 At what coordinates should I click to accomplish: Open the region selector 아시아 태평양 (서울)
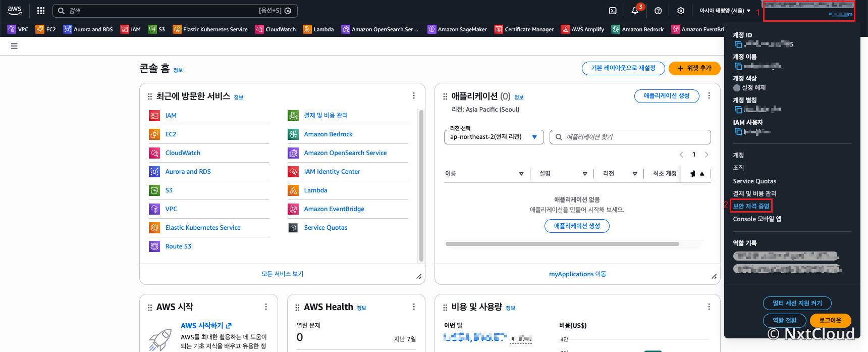click(x=725, y=11)
